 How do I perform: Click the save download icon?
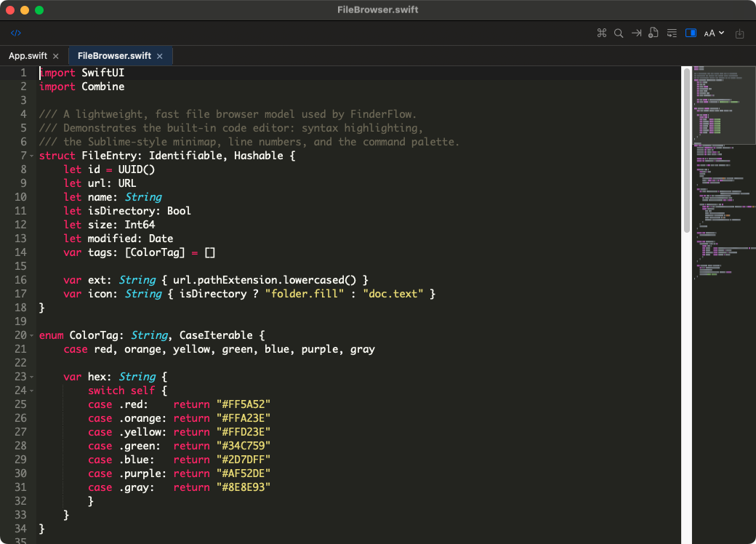(x=739, y=33)
